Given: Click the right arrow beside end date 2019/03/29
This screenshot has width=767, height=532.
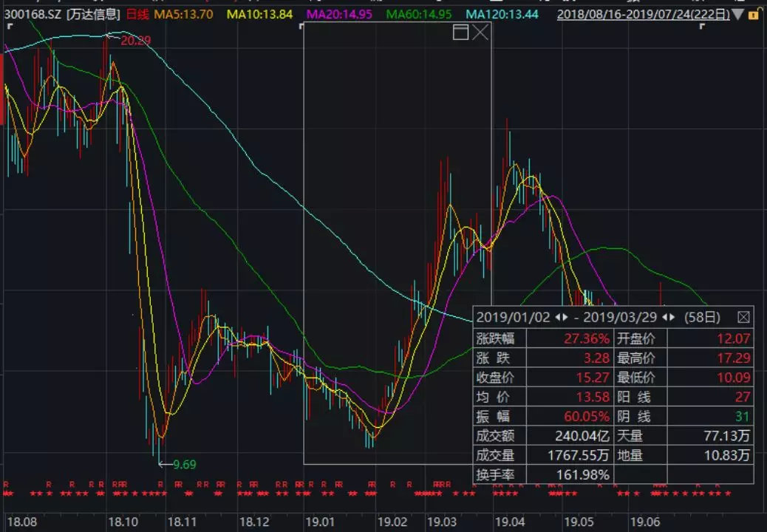Looking at the screenshot, I should (x=673, y=317).
